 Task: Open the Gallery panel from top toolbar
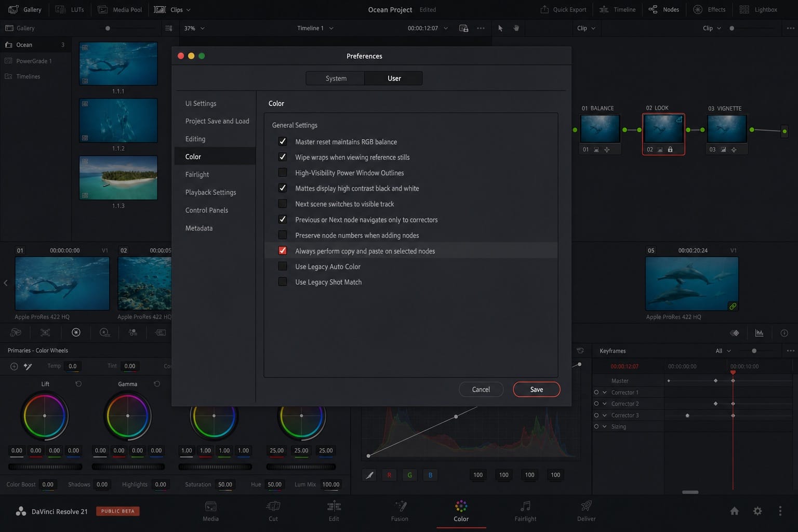(x=25, y=9)
